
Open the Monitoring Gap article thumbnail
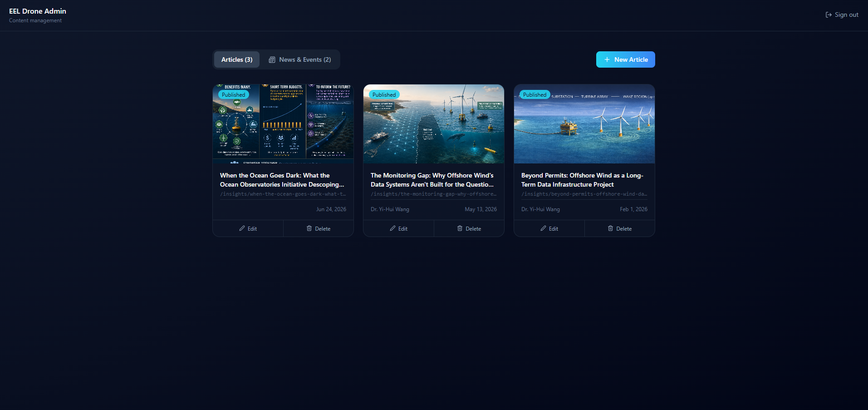[434, 123]
